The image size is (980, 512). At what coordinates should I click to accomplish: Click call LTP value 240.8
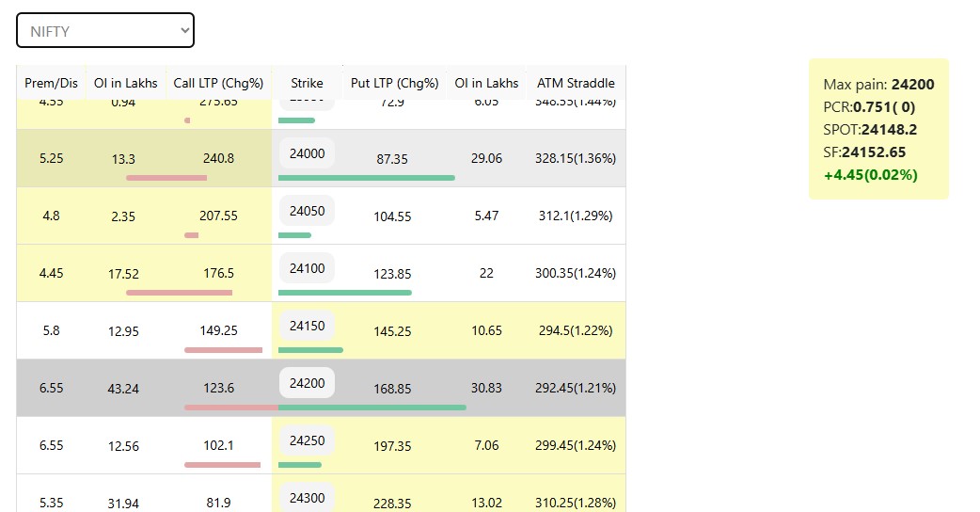click(x=219, y=158)
